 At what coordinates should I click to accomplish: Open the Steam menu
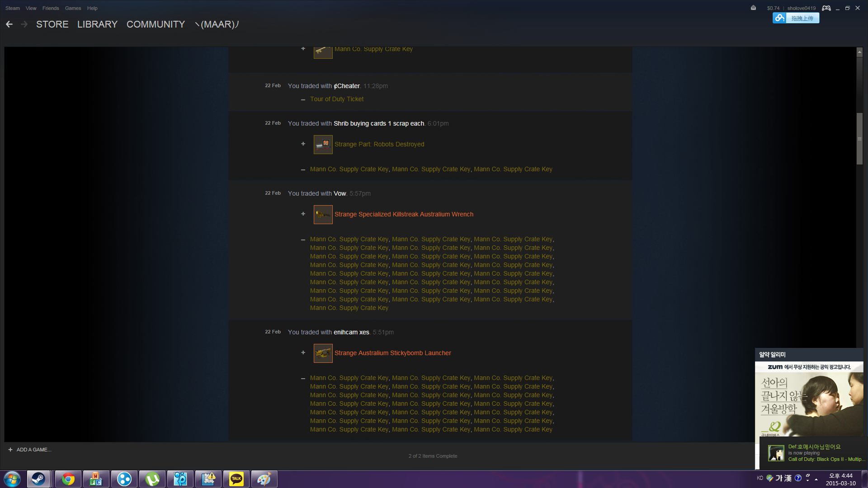point(12,8)
